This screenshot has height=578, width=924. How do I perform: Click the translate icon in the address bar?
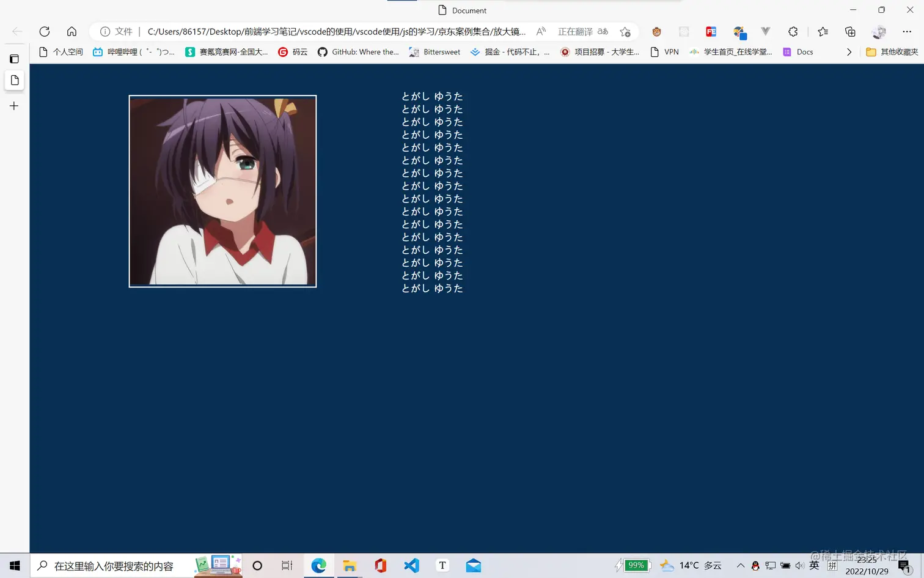(603, 31)
